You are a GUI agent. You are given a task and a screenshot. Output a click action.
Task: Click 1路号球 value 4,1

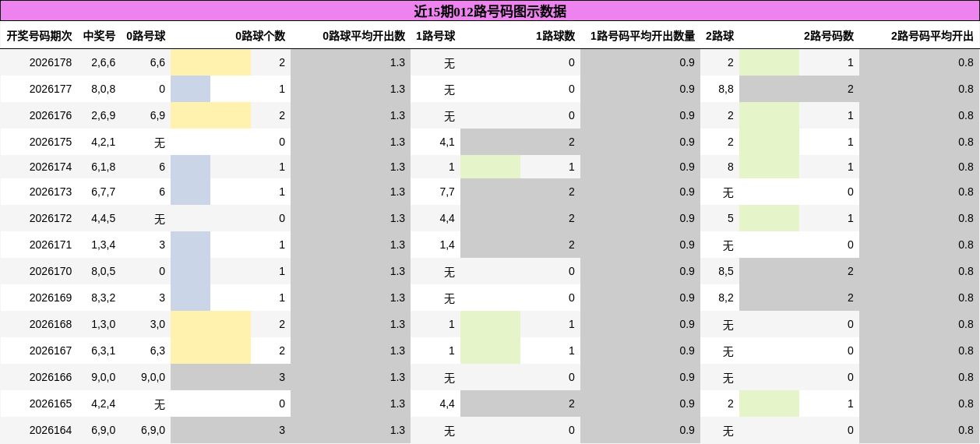tap(447, 142)
